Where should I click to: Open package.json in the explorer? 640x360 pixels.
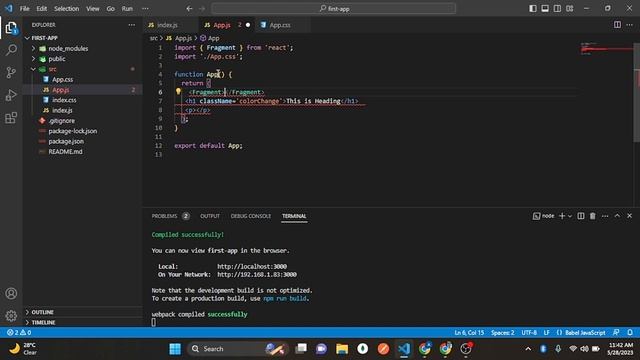pyautogui.click(x=66, y=141)
